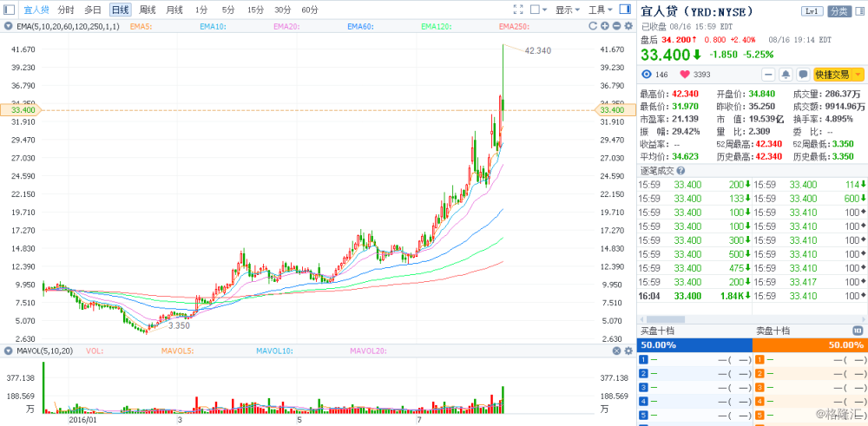
Task: Click the blue bid level 2 badge
Action: (x=643, y=373)
